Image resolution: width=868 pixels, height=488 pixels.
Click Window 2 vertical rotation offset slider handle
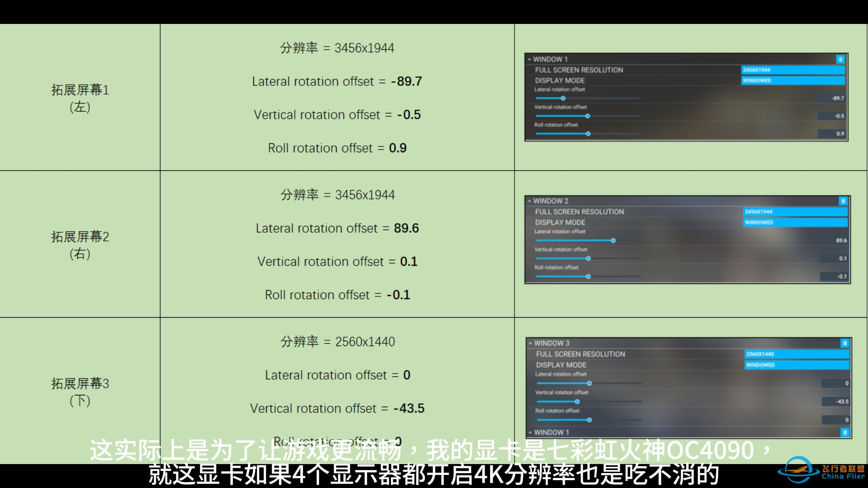(x=589, y=258)
